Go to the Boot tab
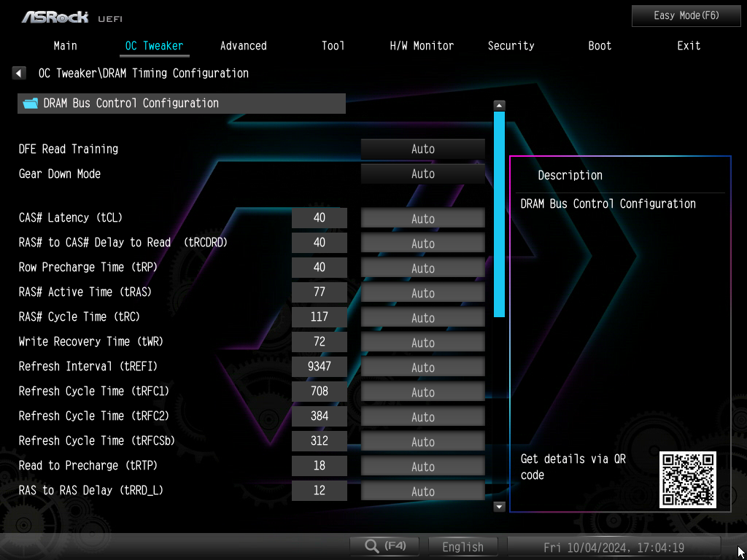Screen dimensions: 747x560 (600, 45)
